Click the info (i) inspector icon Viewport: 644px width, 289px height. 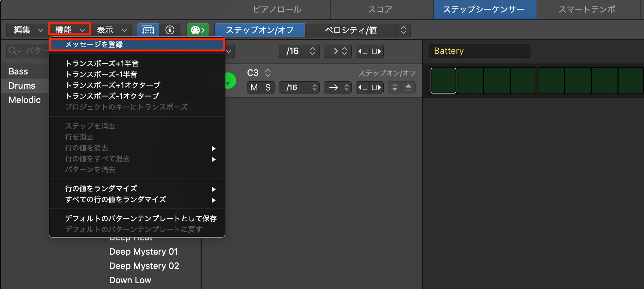click(x=170, y=30)
